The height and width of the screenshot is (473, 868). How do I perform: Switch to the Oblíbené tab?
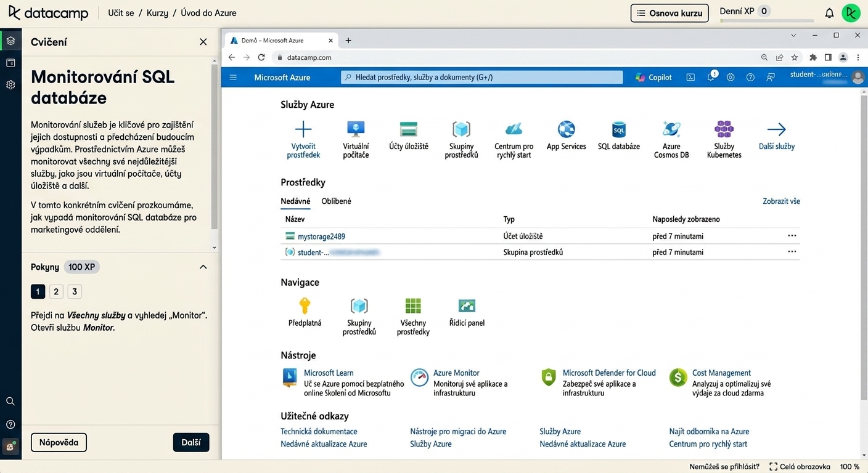click(337, 201)
